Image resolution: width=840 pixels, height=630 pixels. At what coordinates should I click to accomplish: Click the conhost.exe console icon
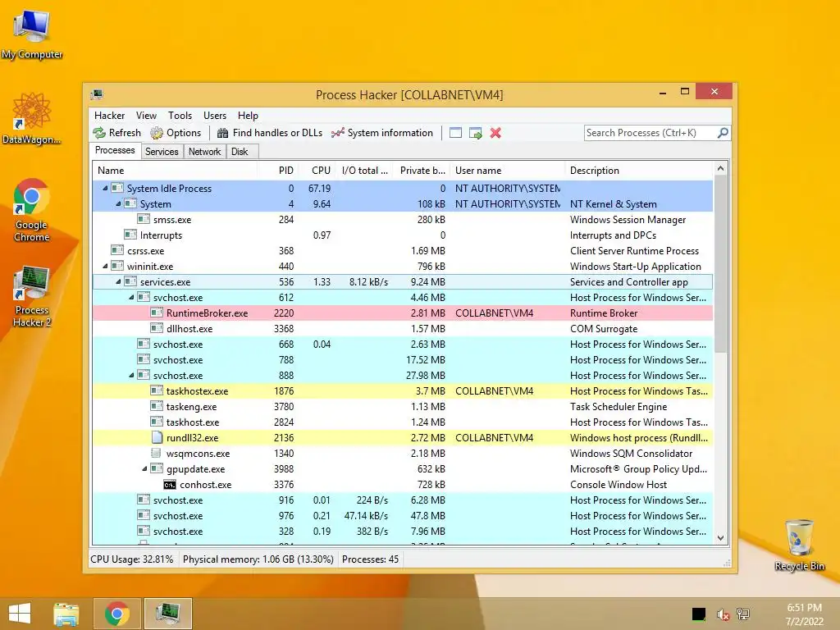coord(170,484)
